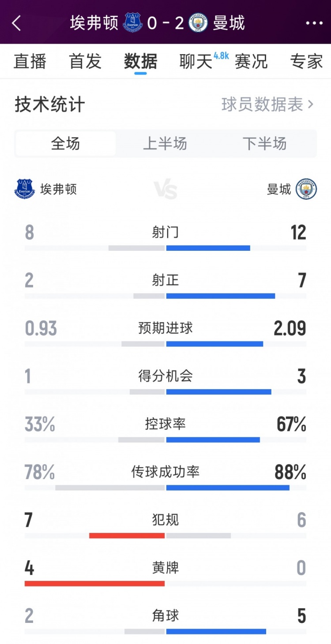Image resolution: width=331 pixels, height=644 pixels.
Task: Open the three-dot more options menu
Action: point(314,23)
